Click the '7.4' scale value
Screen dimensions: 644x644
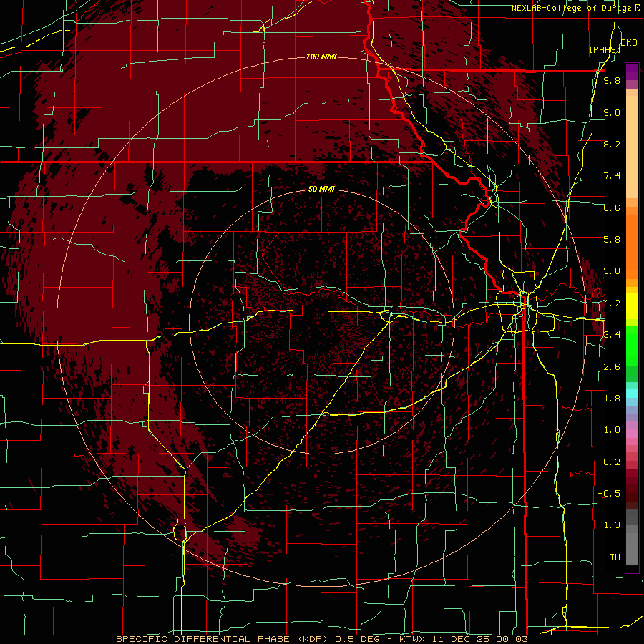pos(612,176)
